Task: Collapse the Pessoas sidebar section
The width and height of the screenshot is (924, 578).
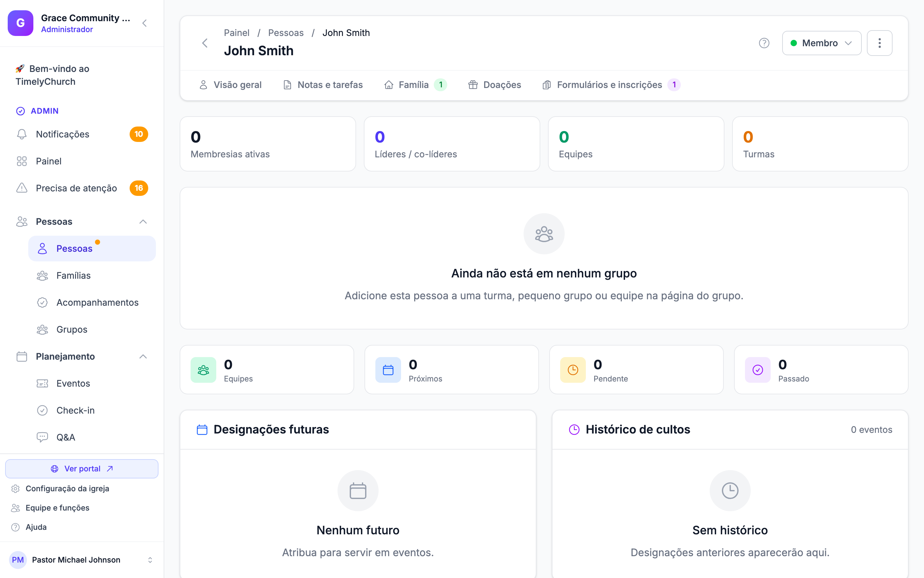Action: coord(143,222)
